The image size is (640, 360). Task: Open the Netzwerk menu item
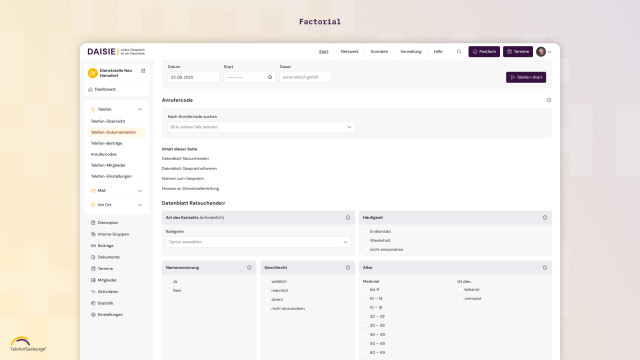pos(349,52)
